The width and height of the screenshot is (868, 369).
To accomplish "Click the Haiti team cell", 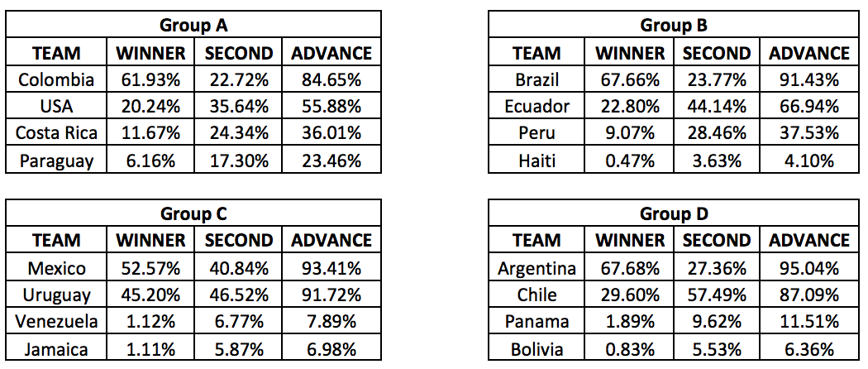I will click(x=537, y=160).
